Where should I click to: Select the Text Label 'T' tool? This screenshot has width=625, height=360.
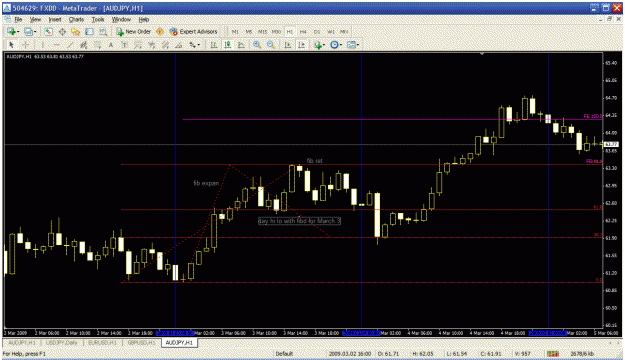pos(124,45)
